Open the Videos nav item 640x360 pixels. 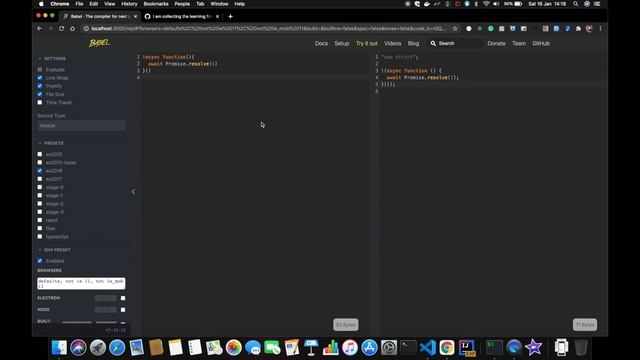coord(393,43)
